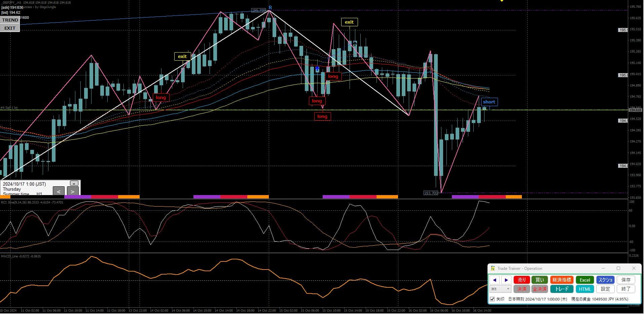Click the gray '<' button in date panel
This screenshot has width=644, height=314.
pyautogui.click(x=59, y=191)
